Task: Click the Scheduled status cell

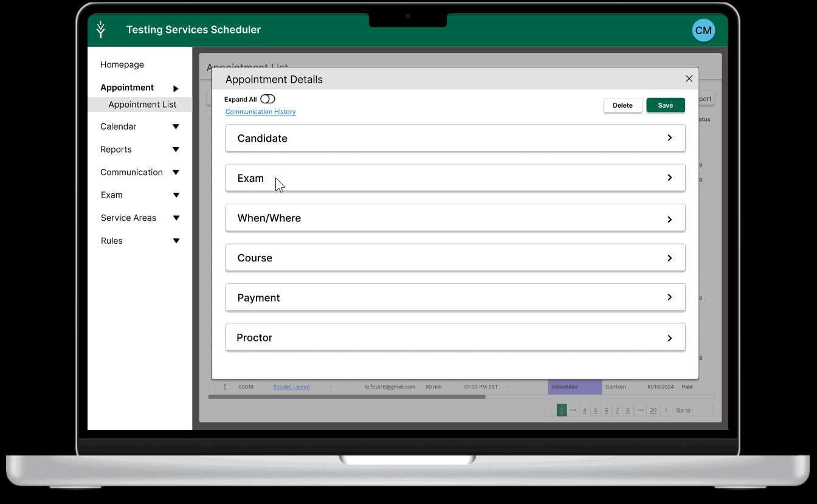Action: tap(575, 387)
